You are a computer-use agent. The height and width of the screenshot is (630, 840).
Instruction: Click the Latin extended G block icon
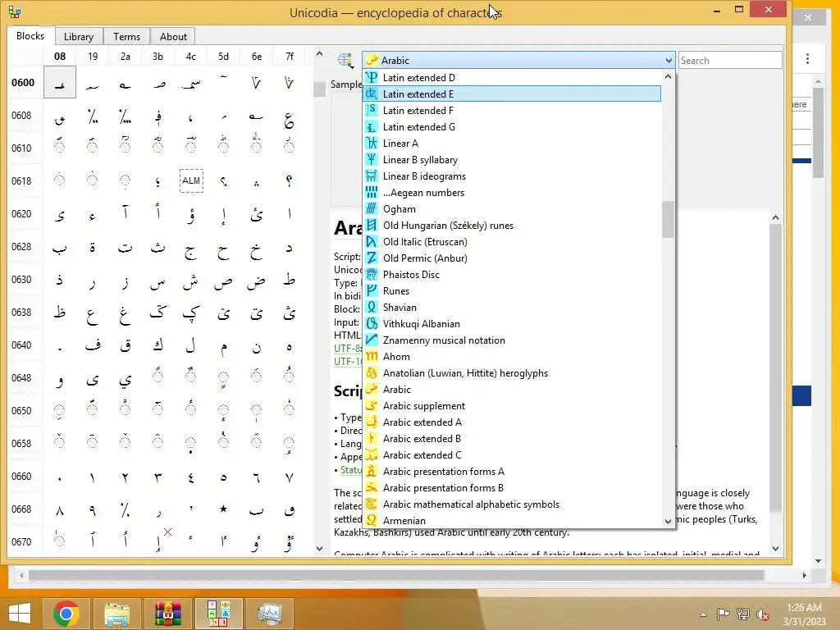pyautogui.click(x=372, y=127)
